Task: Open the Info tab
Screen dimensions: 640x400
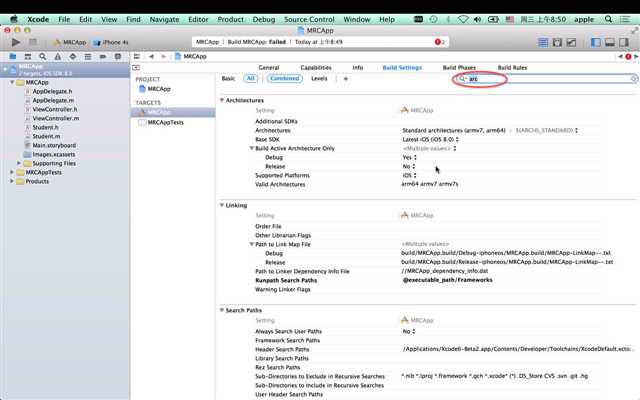Action: pos(358,67)
